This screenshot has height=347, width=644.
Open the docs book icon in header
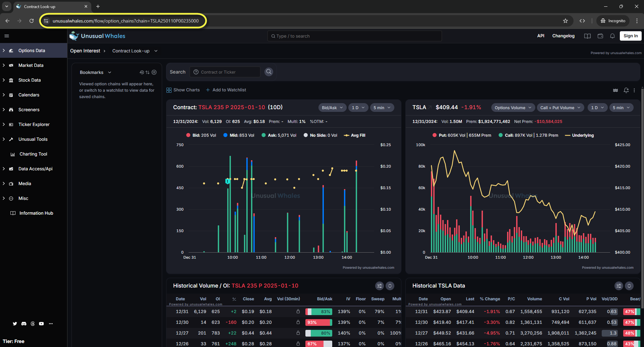coord(587,36)
